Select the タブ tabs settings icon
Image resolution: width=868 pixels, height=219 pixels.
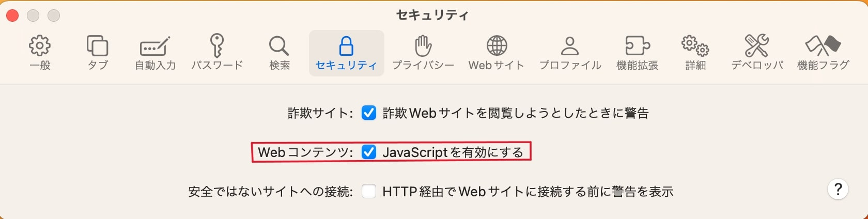click(x=97, y=46)
